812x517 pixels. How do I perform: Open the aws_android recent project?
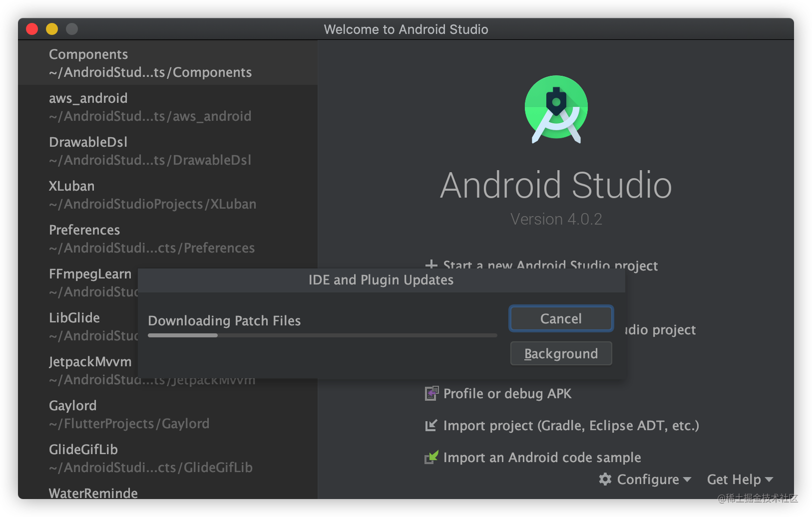tap(168, 107)
